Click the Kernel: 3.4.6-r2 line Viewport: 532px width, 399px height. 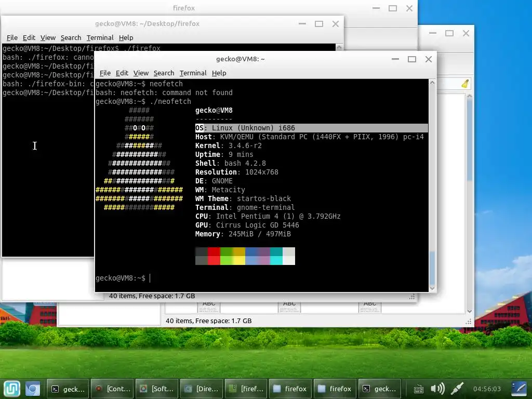click(229, 145)
